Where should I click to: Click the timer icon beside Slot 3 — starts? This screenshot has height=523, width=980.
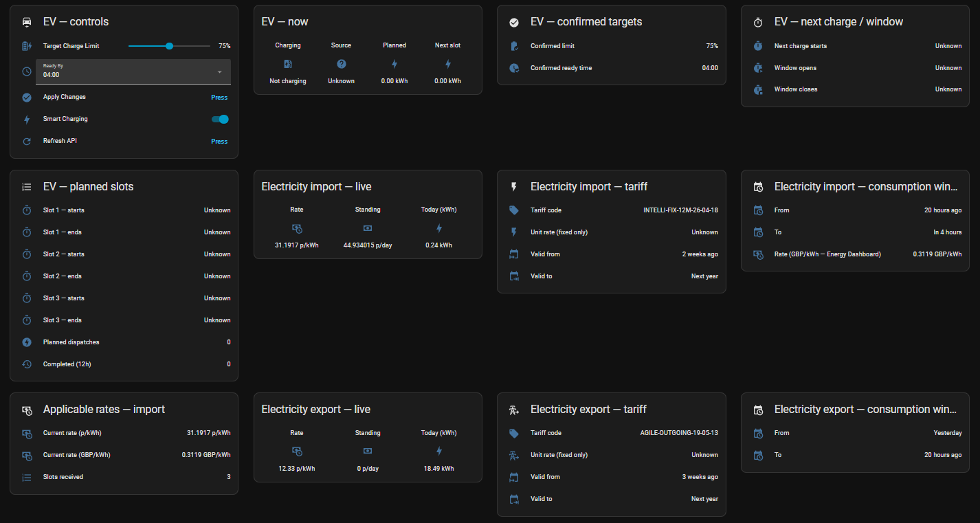[x=27, y=298]
